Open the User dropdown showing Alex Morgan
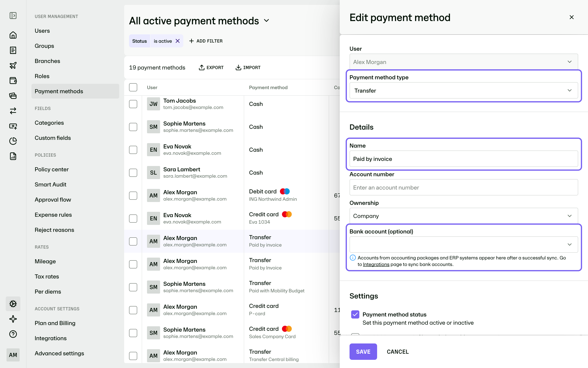The image size is (588, 368). click(x=464, y=62)
